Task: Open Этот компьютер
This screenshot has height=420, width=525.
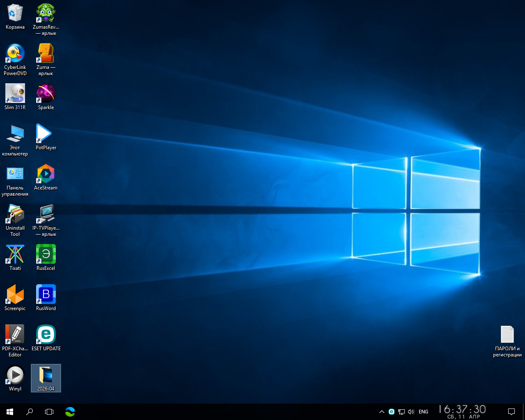Action: coord(15,140)
